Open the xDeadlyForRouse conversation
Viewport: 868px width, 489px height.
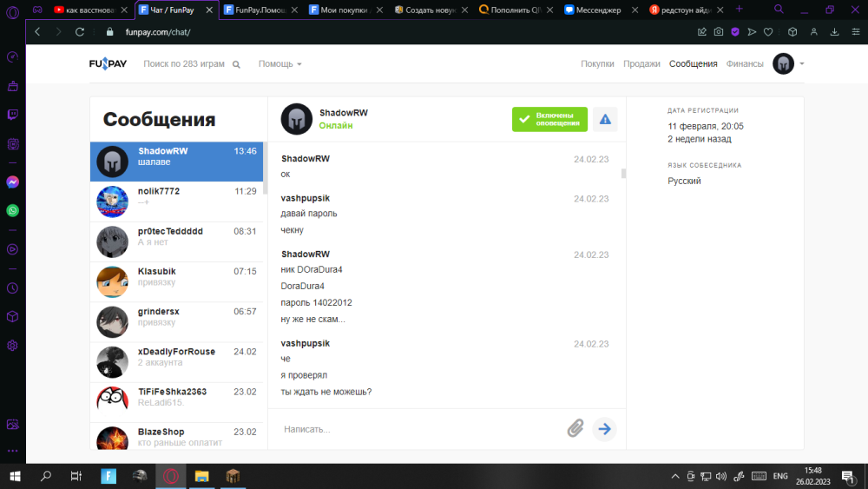coord(176,362)
